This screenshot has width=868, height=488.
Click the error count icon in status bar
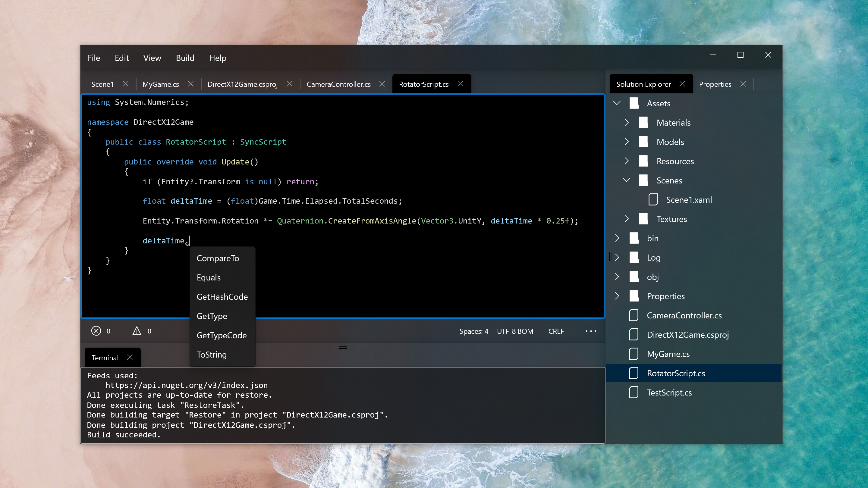click(96, 331)
